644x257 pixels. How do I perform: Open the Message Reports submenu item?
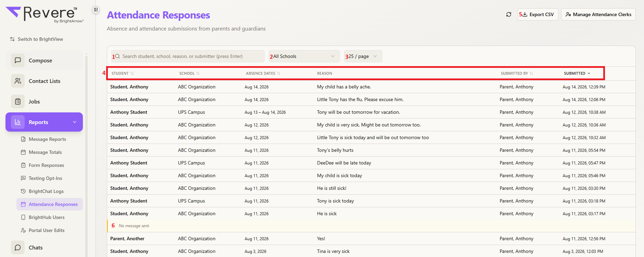tap(50, 139)
